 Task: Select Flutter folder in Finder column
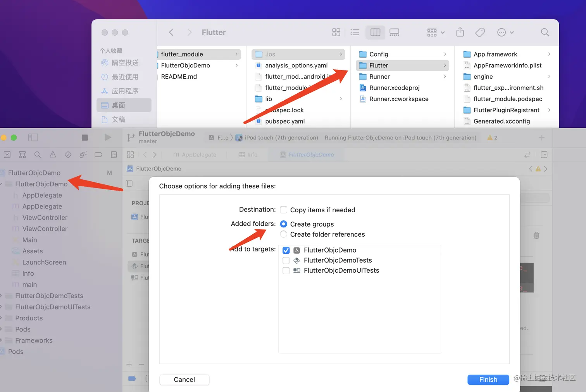tap(402, 65)
